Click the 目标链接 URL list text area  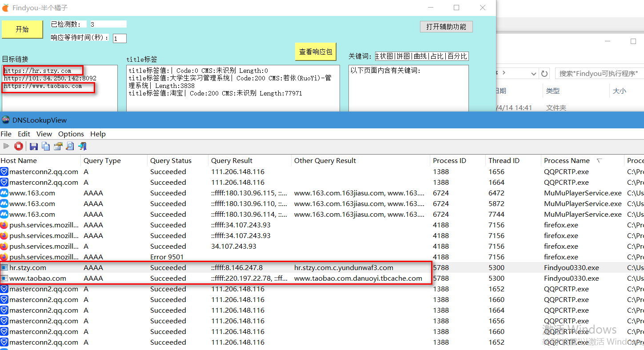tap(60, 88)
